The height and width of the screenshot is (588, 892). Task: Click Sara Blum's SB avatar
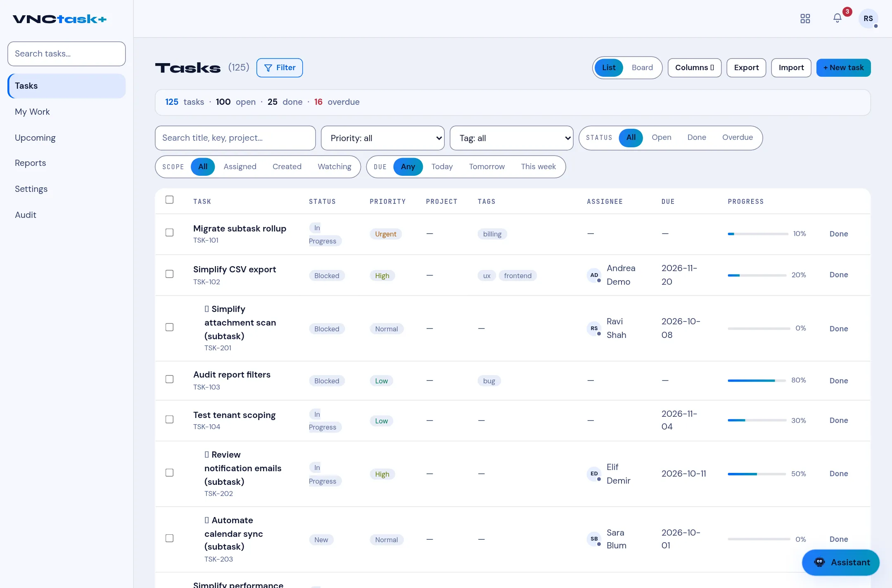[x=594, y=539]
